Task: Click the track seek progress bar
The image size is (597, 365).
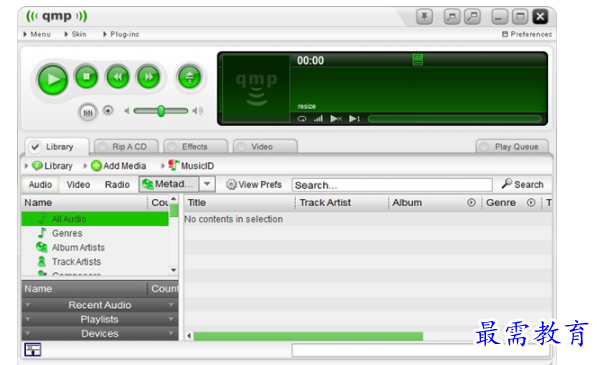Action: (455, 119)
